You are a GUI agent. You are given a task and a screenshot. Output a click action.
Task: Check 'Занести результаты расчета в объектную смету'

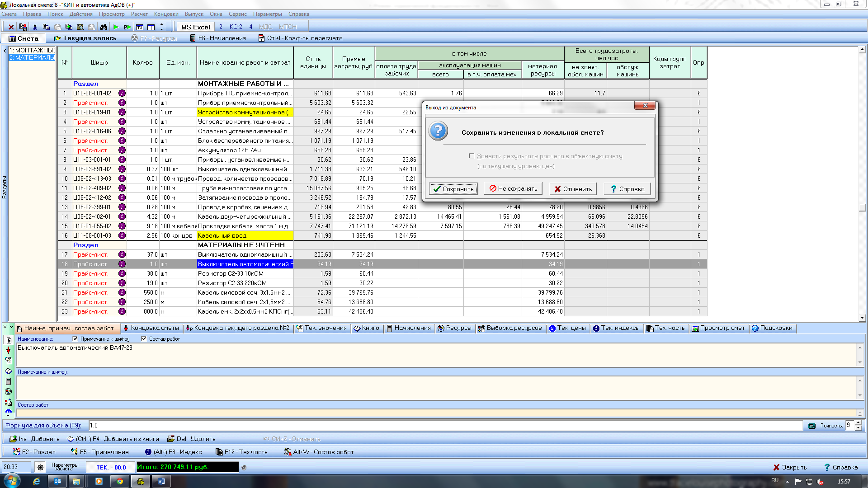coord(472,156)
